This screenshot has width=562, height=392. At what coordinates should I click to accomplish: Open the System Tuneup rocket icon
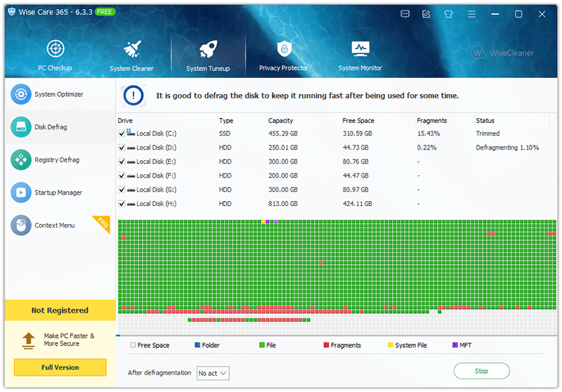coord(208,49)
